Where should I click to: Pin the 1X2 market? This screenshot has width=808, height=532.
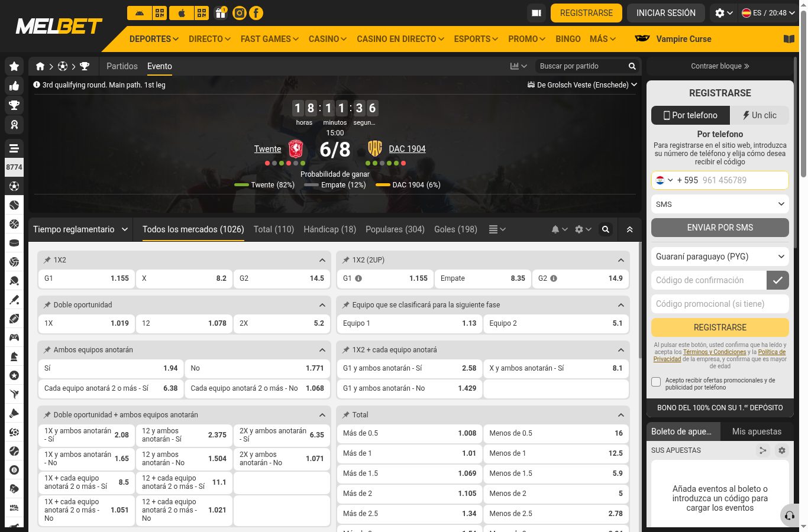tap(47, 260)
